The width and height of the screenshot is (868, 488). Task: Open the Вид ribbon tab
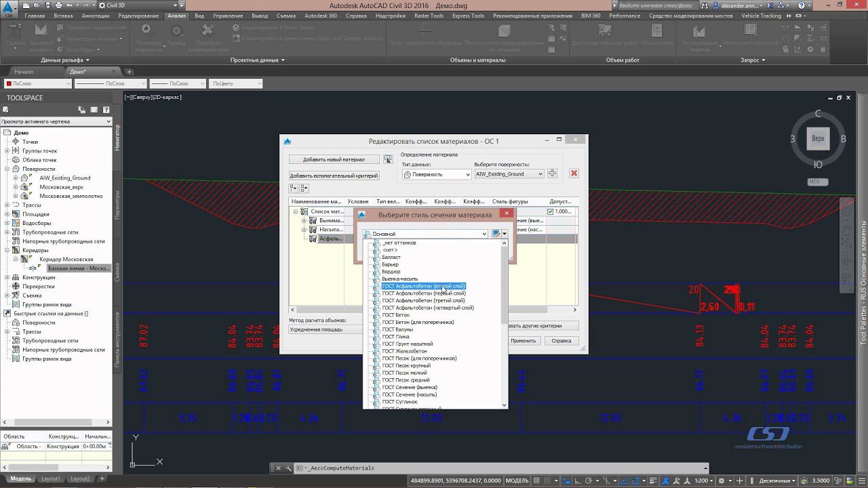tap(199, 16)
